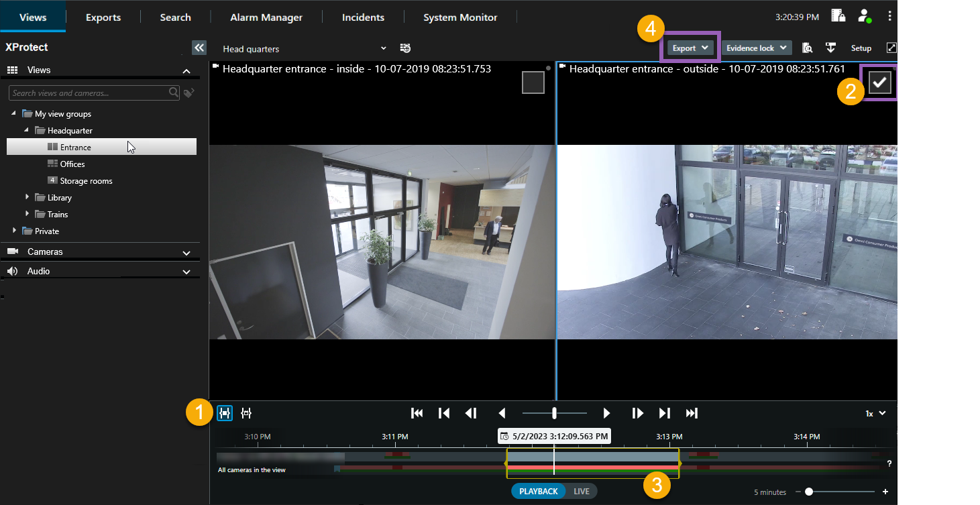Collapse the Headquarter folder
Image resolution: width=980 pixels, height=505 pixels.
27,130
